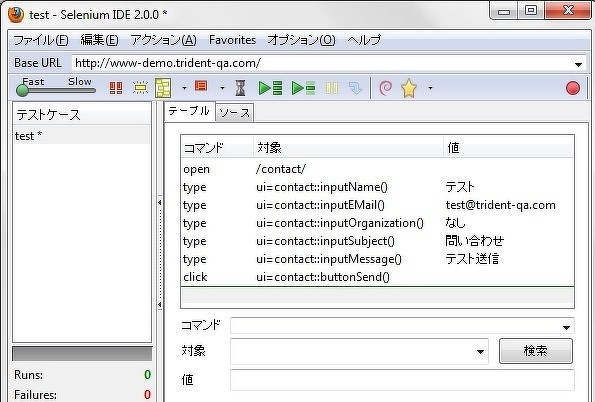This screenshot has width=595, height=402.
Task: Select row with ui=contact::inputName()
Action: coord(377,187)
